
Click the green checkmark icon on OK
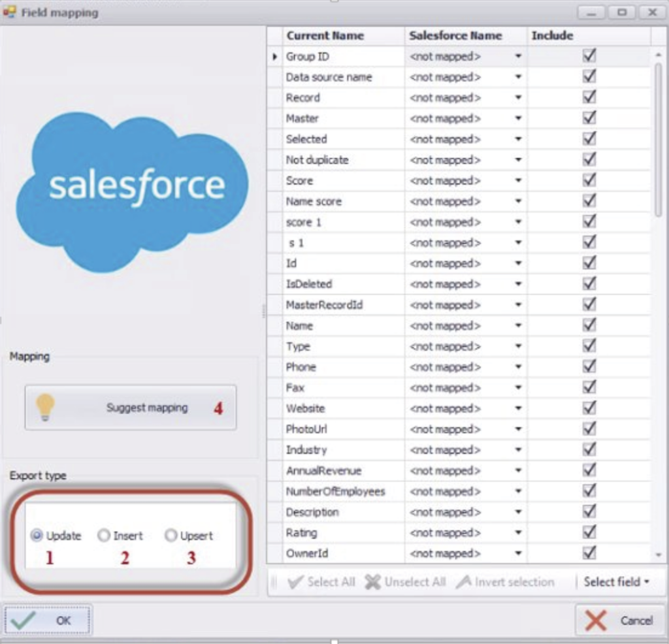tap(23, 620)
